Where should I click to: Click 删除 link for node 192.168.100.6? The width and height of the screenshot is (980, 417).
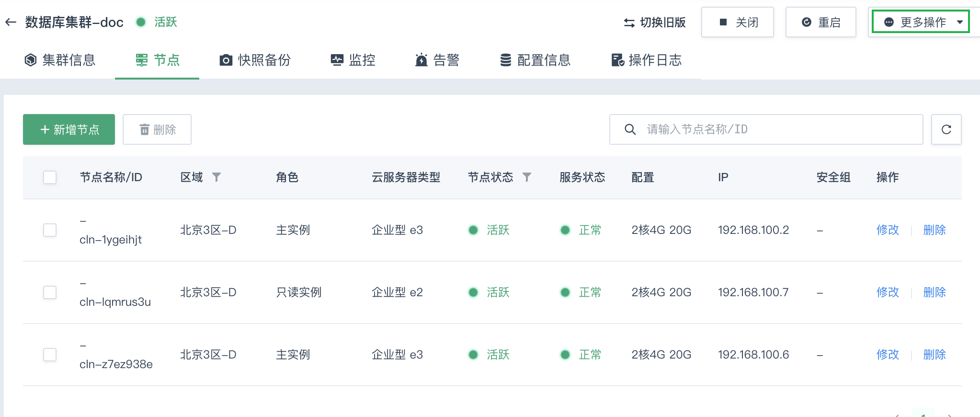934,355
